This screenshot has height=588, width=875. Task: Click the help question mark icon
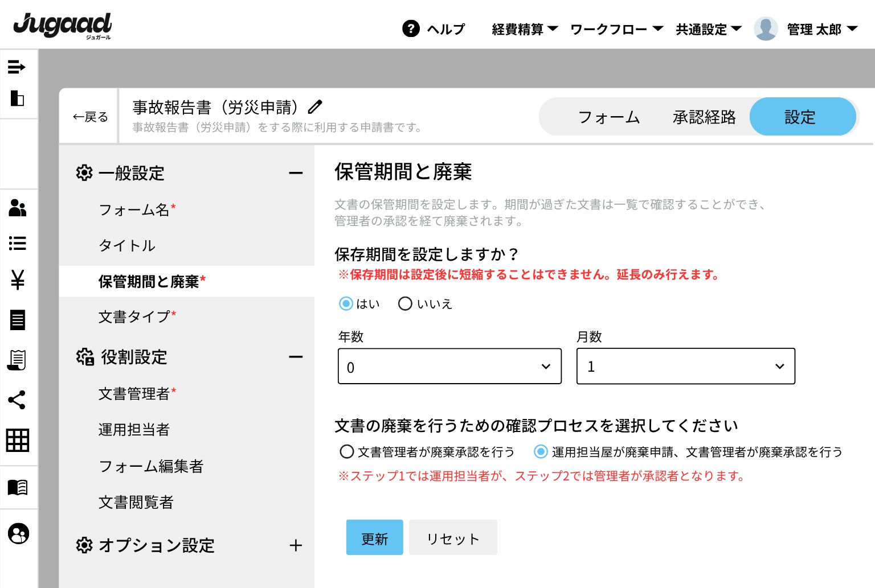(x=411, y=28)
